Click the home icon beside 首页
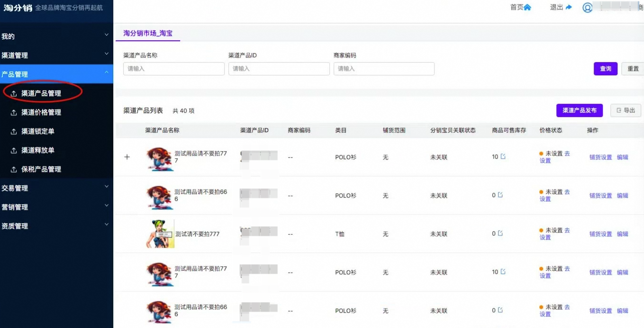This screenshot has width=644, height=328. point(527,8)
